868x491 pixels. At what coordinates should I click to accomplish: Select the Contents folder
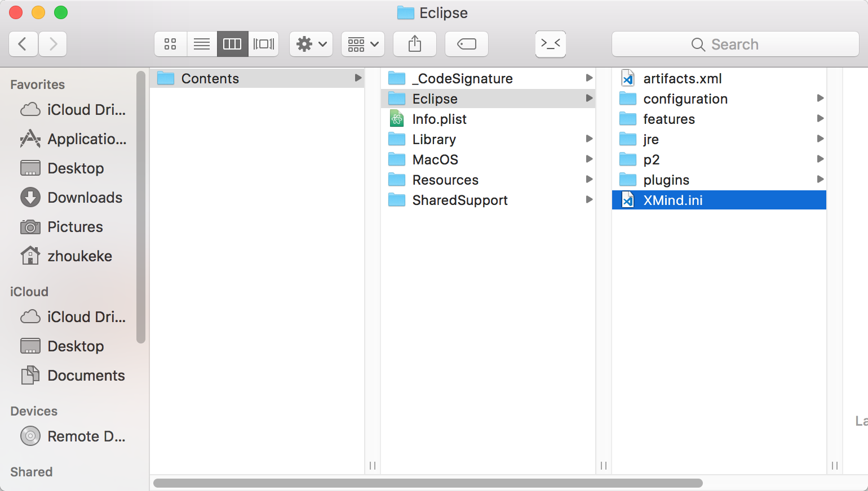click(x=257, y=78)
